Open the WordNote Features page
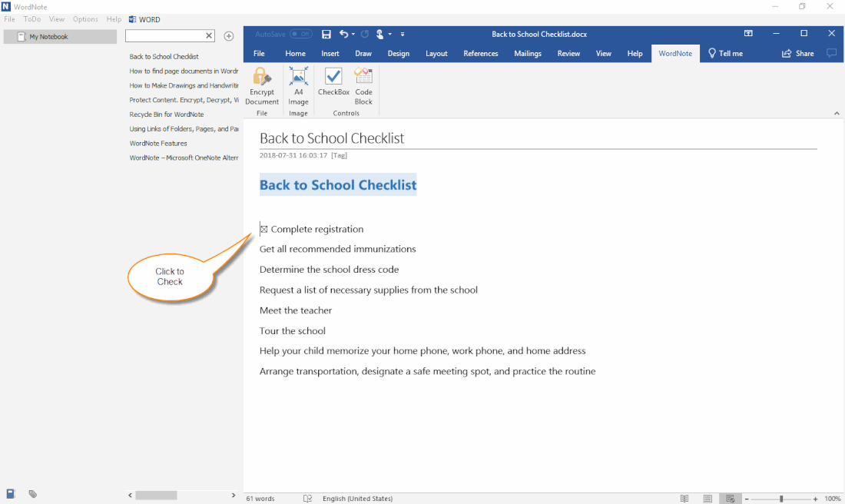Image resolution: width=845 pixels, height=504 pixels. pos(158,143)
